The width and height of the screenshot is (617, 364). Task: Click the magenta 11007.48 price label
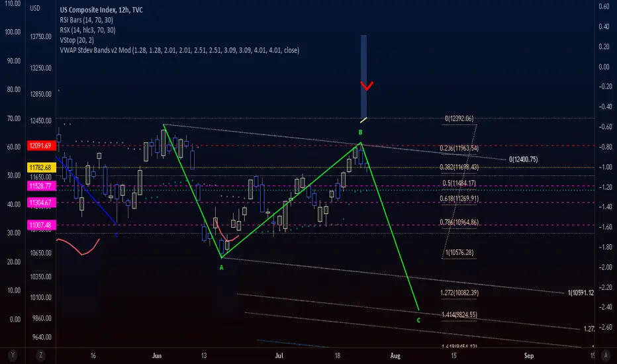41,225
